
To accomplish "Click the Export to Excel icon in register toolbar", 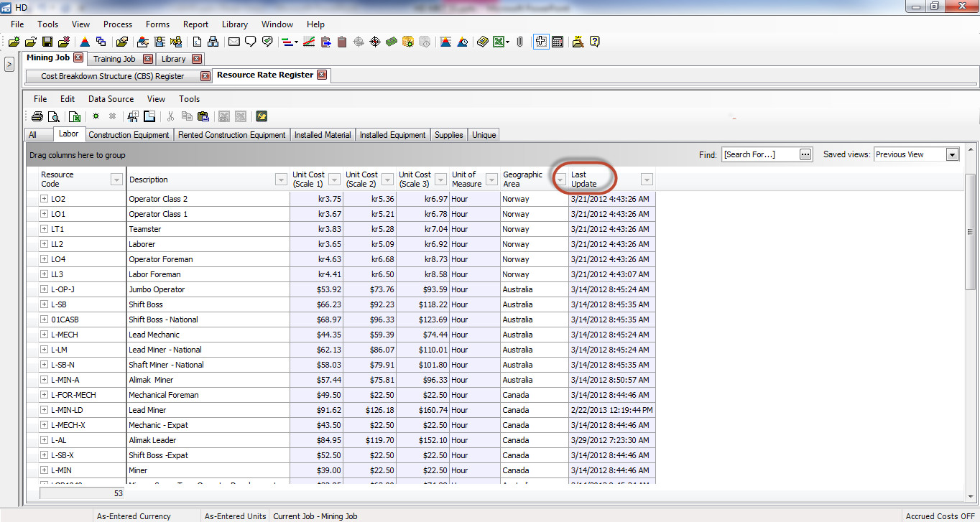I will coord(73,116).
